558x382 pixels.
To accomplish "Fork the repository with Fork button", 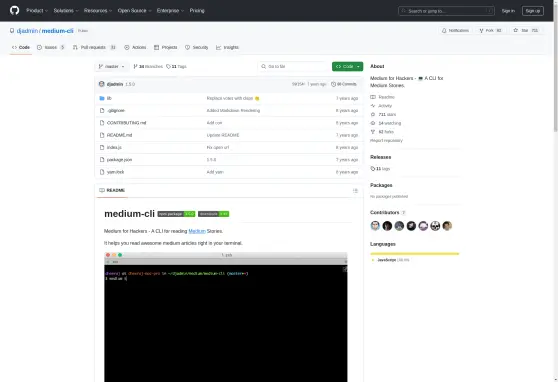I will coord(490,31).
